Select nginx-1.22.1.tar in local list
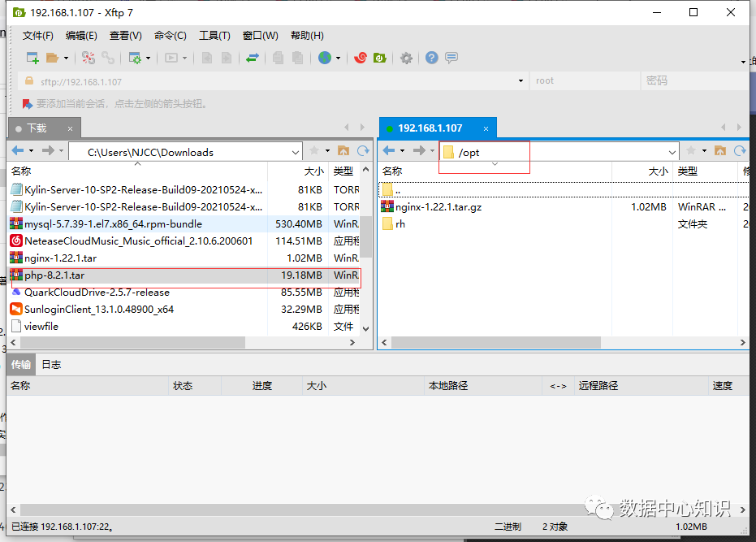Viewport: 756px width, 542px height. [x=184, y=258]
